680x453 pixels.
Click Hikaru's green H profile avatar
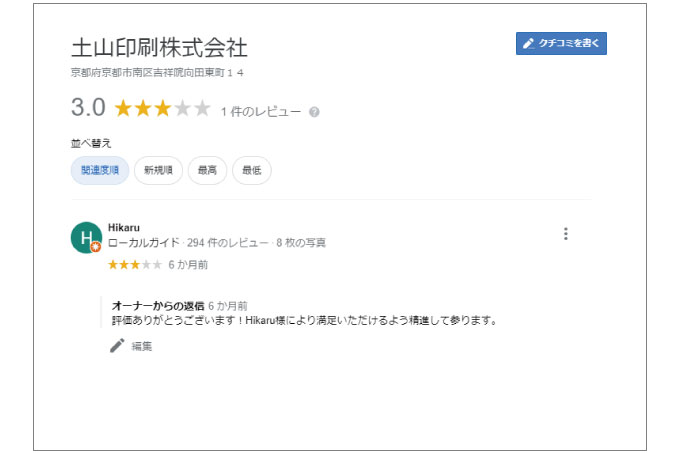point(86,238)
